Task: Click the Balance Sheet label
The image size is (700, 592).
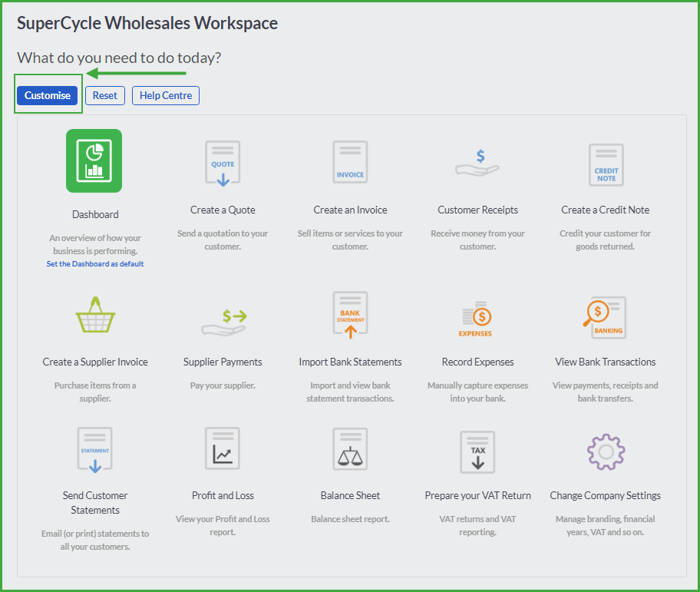Action: coord(350,495)
